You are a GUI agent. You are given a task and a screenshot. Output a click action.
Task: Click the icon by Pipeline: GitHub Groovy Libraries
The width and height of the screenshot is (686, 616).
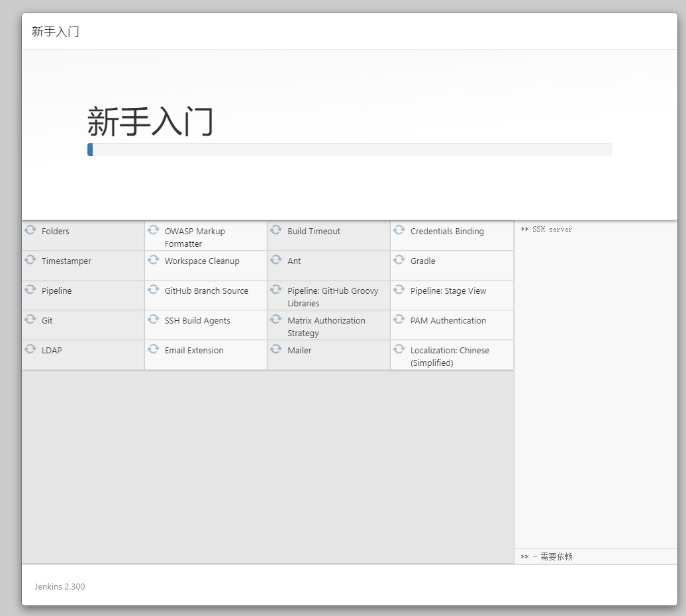click(275, 289)
